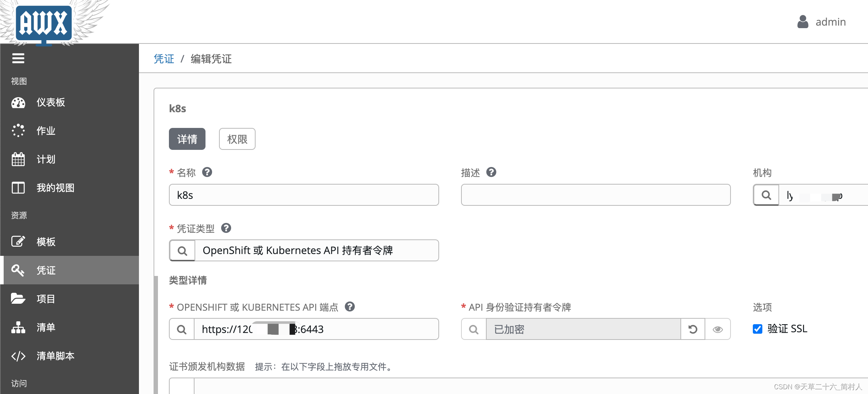Click the 清单脚本 code icon
This screenshot has width=868, height=394.
[x=18, y=356]
